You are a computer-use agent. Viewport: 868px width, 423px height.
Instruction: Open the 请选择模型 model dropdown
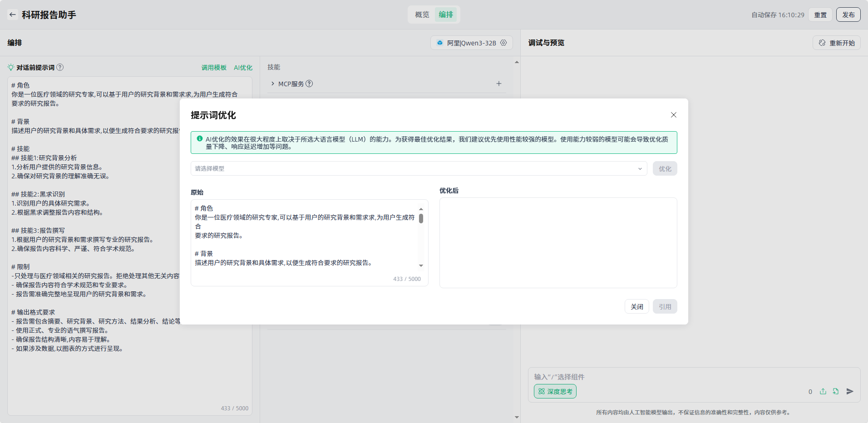click(x=419, y=168)
